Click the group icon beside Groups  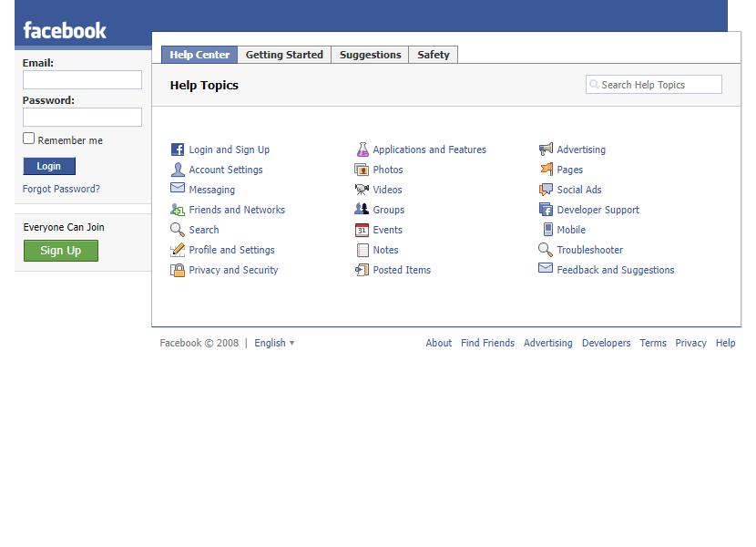(x=362, y=209)
